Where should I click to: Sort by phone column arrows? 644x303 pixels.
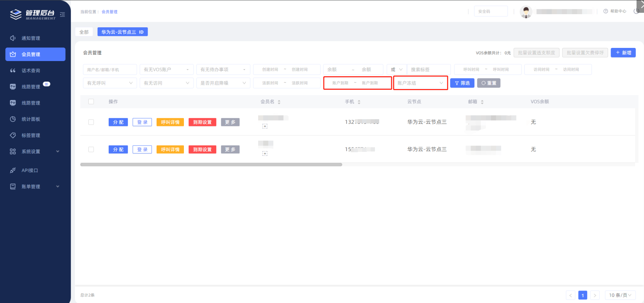pos(359,102)
